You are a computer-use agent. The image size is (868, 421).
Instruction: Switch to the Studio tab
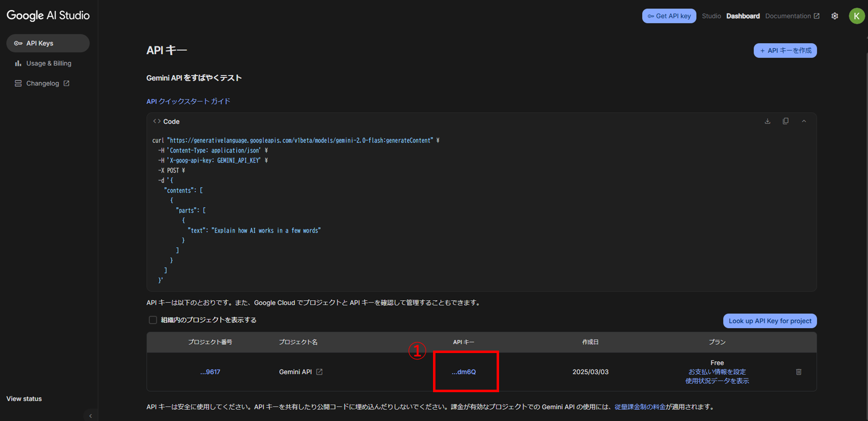click(711, 16)
